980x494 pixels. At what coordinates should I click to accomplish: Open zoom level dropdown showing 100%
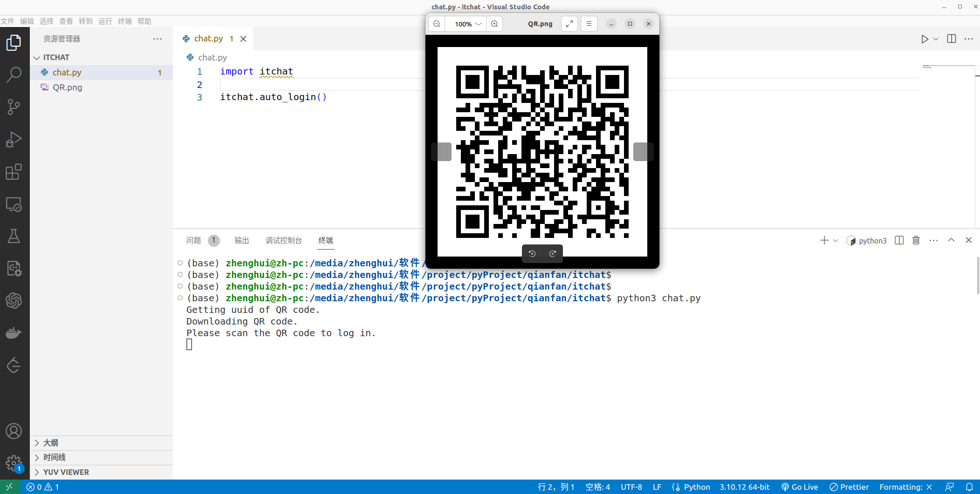point(467,24)
